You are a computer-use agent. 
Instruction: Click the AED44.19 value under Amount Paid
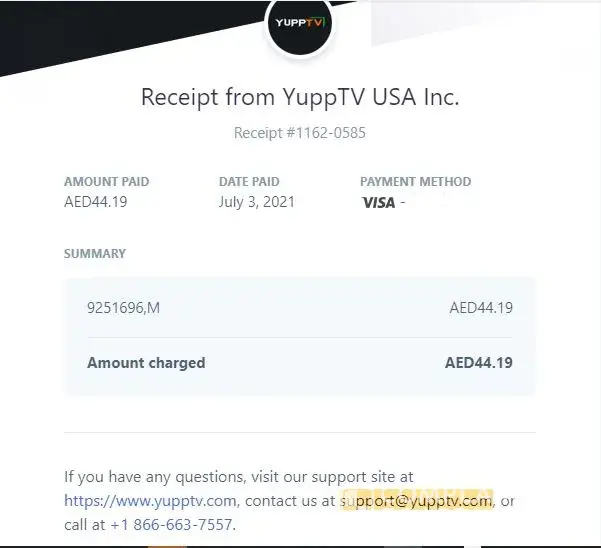click(x=95, y=202)
